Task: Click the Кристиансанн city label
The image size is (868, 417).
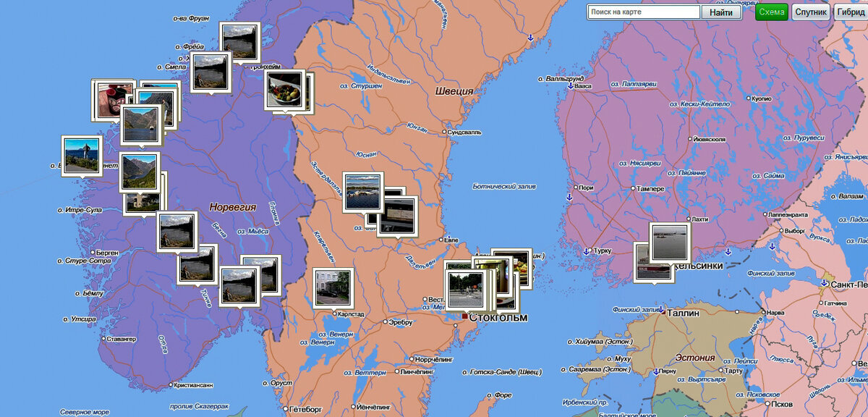Action: (194, 385)
